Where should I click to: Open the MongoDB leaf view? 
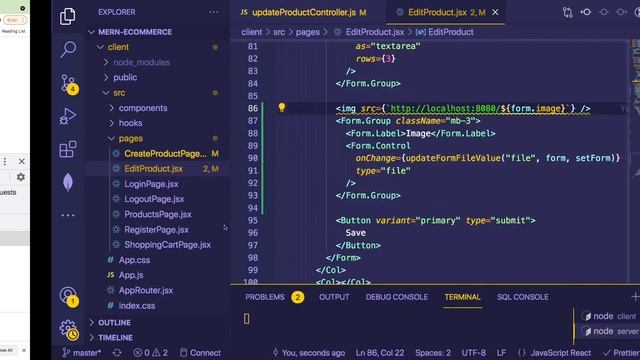(x=68, y=182)
